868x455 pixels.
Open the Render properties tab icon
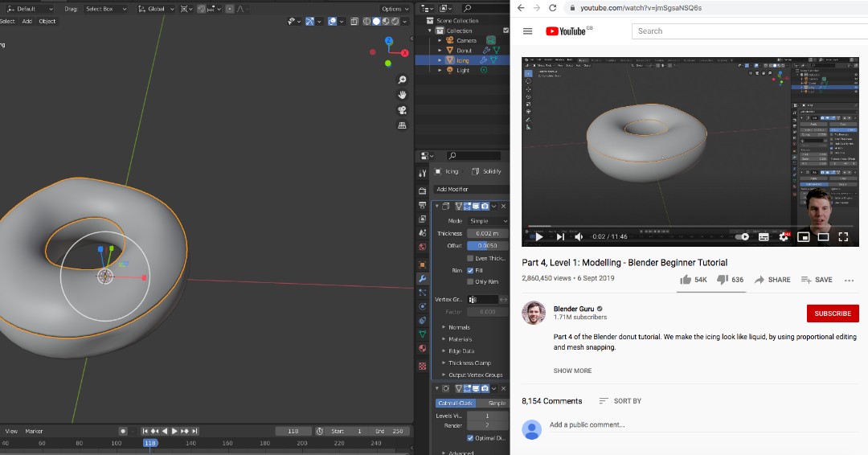(423, 191)
